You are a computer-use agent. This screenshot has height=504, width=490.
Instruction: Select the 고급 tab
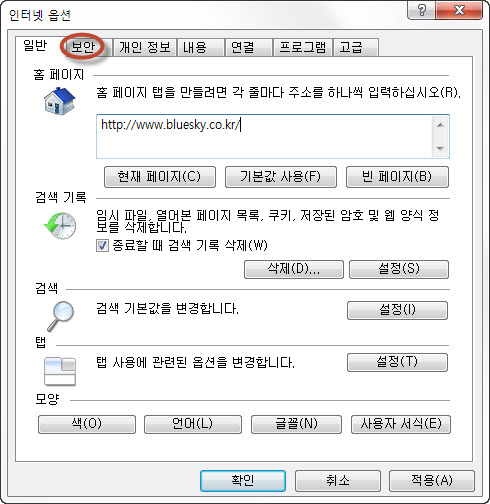pos(356,47)
